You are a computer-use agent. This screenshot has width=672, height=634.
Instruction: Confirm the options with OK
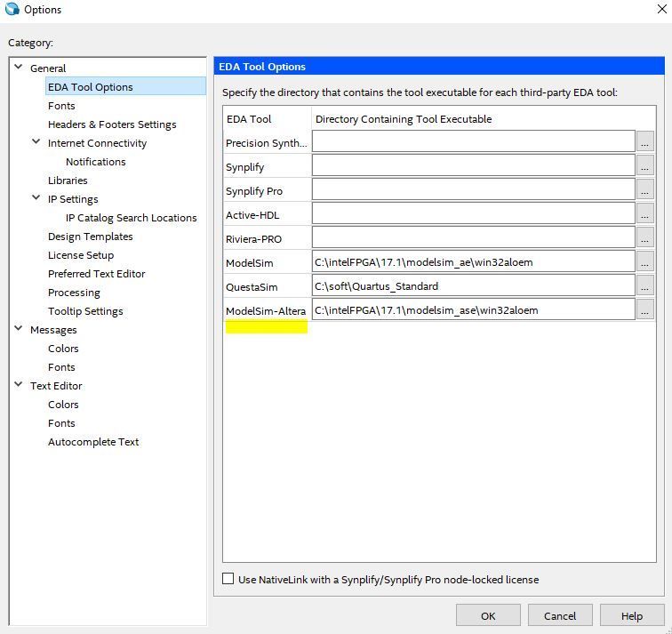coord(488,615)
